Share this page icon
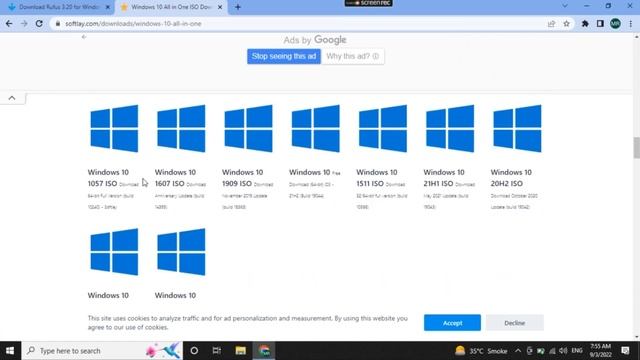Viewport: 640px width, 360px height. click(x=551, y=24)
